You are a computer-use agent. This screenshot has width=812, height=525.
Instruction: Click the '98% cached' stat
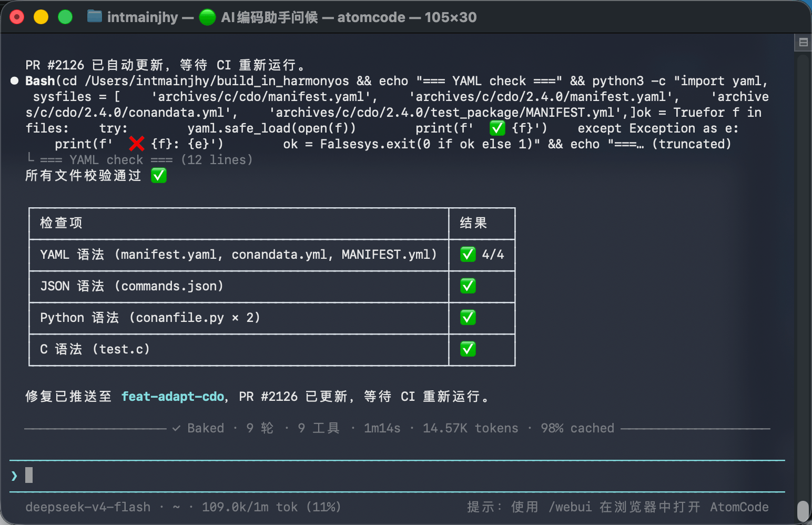577,428
